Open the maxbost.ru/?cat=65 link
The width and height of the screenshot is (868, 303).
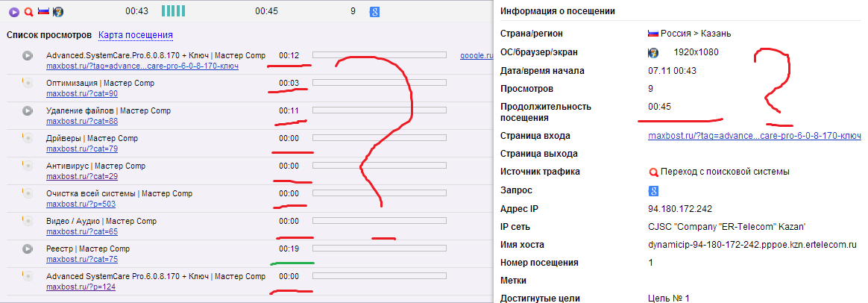[82, 231]
